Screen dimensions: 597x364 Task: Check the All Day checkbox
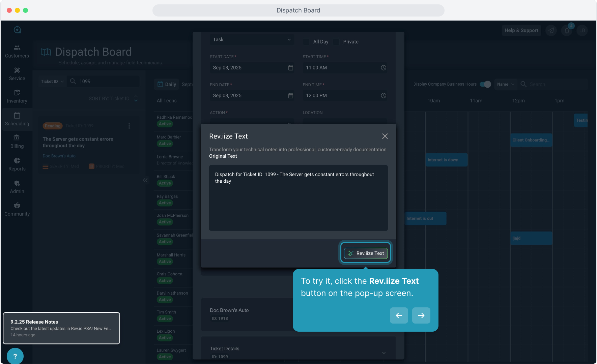click(x=306, y=41)
